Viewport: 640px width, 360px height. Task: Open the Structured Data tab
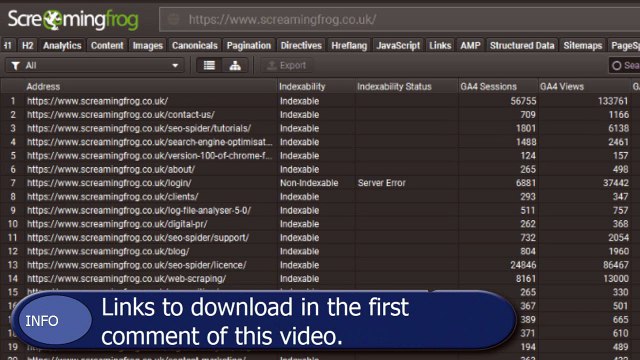click(522, 45)
